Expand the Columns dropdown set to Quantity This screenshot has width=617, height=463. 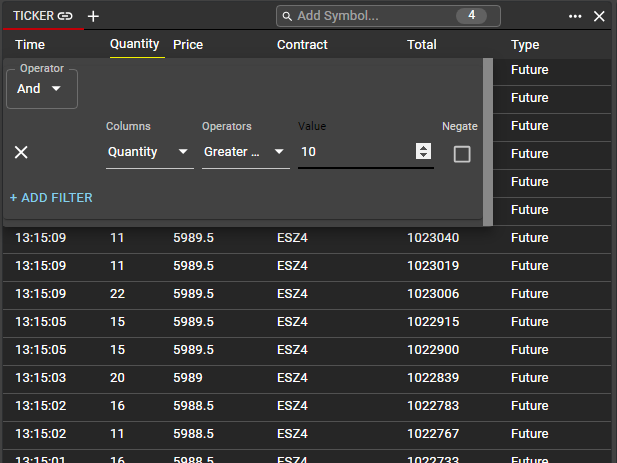149,152
